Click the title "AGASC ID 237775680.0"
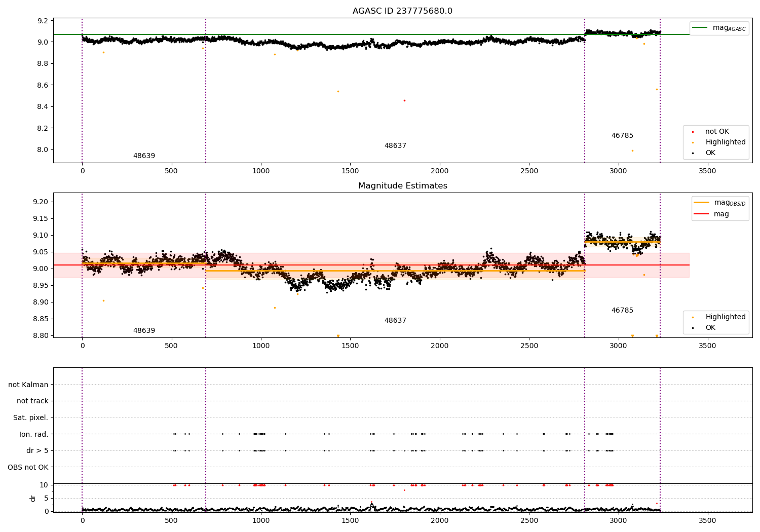 [402, 11]
